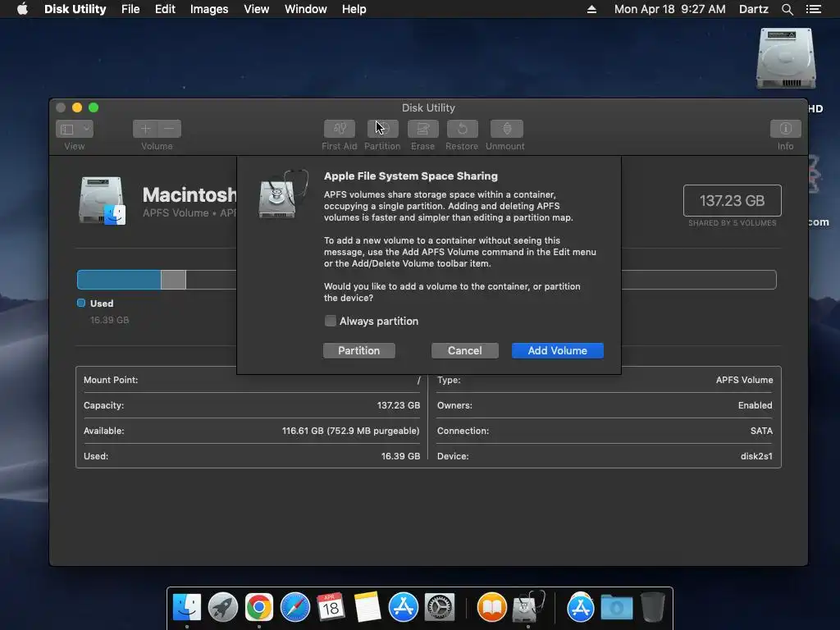Enable the Always partition checkbox

(x=331, y=321)
